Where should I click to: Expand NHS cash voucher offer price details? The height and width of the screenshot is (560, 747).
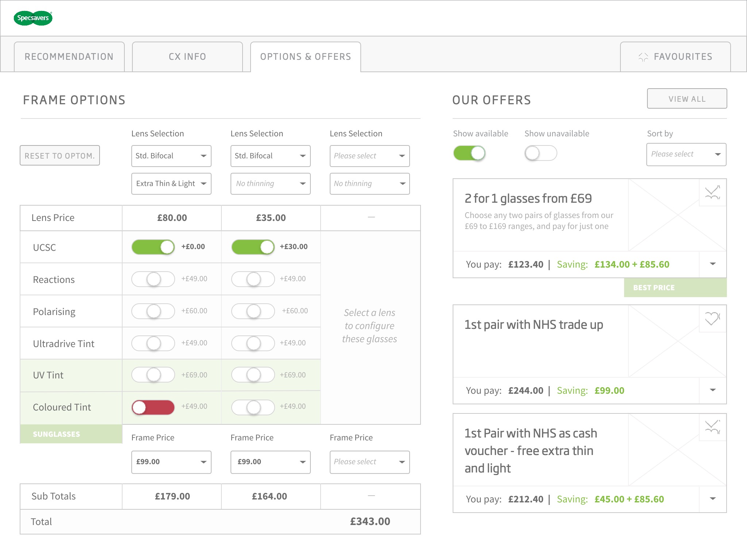pos(713,499)
